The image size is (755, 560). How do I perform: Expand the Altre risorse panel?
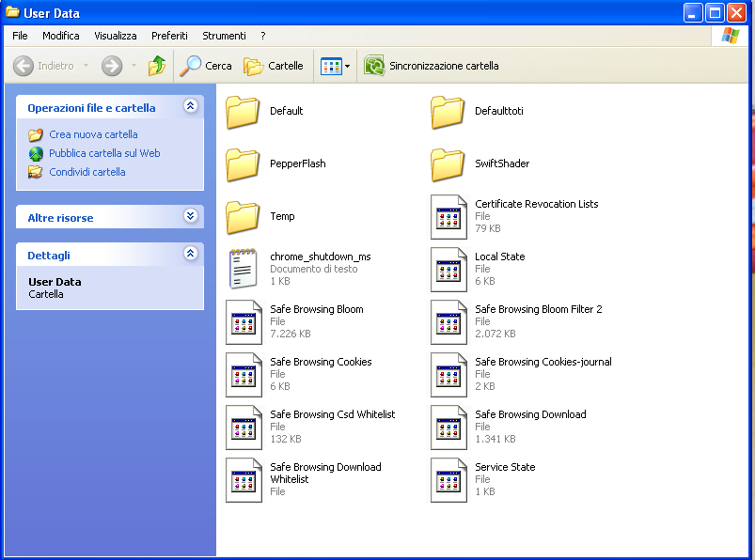tap(191, 216)
